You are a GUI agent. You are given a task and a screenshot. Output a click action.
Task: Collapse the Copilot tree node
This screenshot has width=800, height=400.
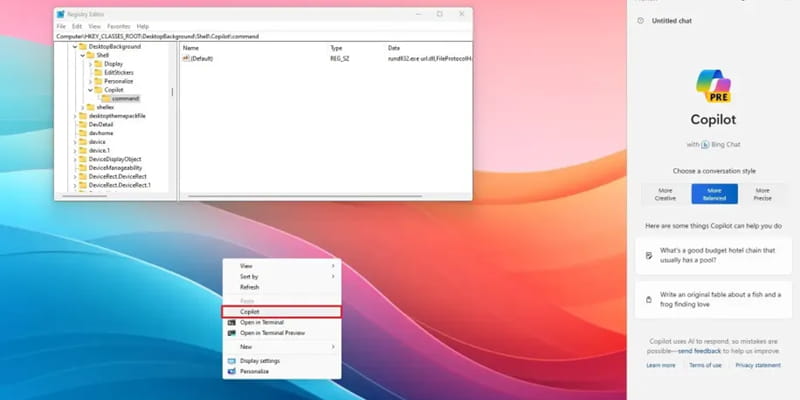pos(90,90)
